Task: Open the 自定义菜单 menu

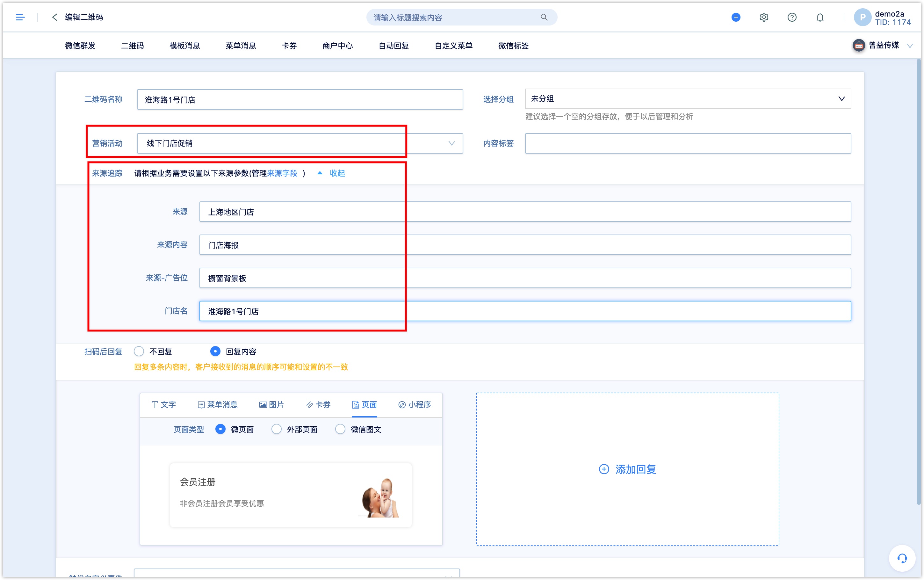Action: (x=454, y=46)
